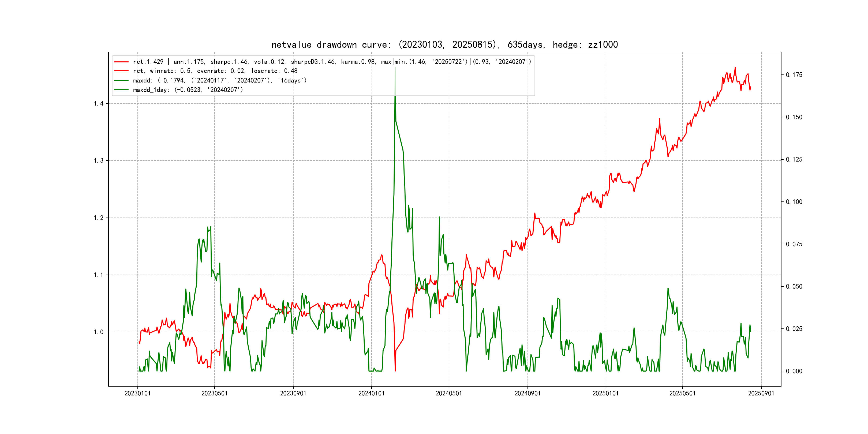Viewport: 868px width, 434px height.
Task: Select the maxdd_1day -0.0523 legend text
Action: pyautogui.click(x=188, y=90)
